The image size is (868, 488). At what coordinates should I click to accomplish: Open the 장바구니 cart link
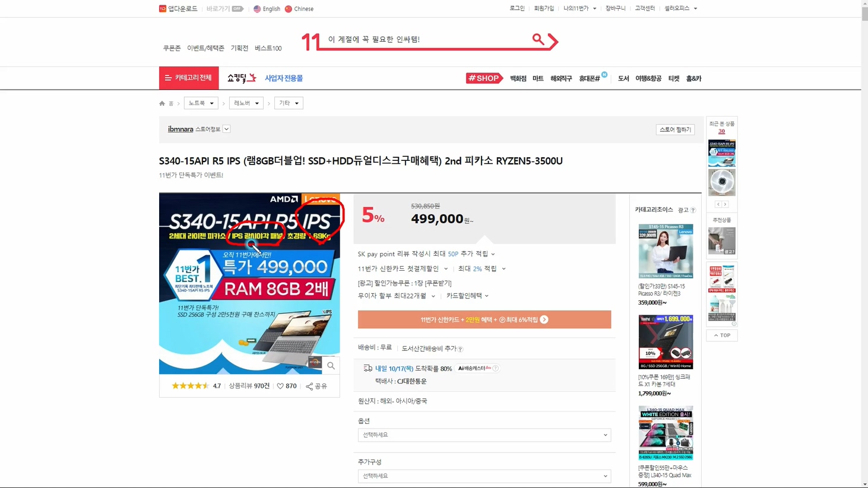[616, 8]
